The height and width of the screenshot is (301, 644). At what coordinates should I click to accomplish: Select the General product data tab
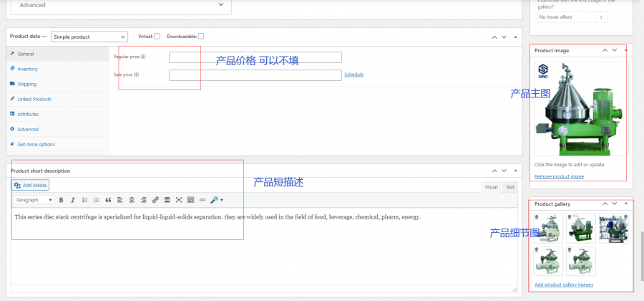57,54
